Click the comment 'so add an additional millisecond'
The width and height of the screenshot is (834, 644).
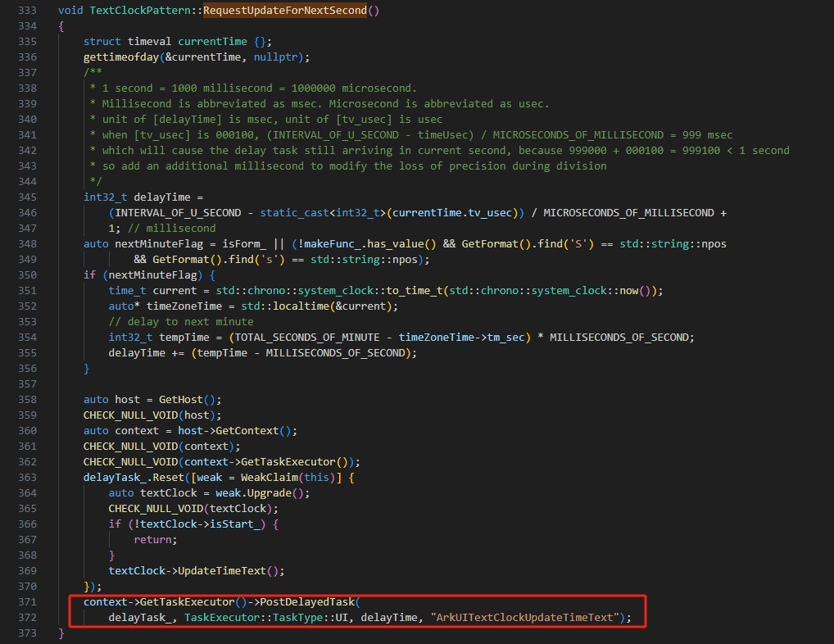[203, 166]
